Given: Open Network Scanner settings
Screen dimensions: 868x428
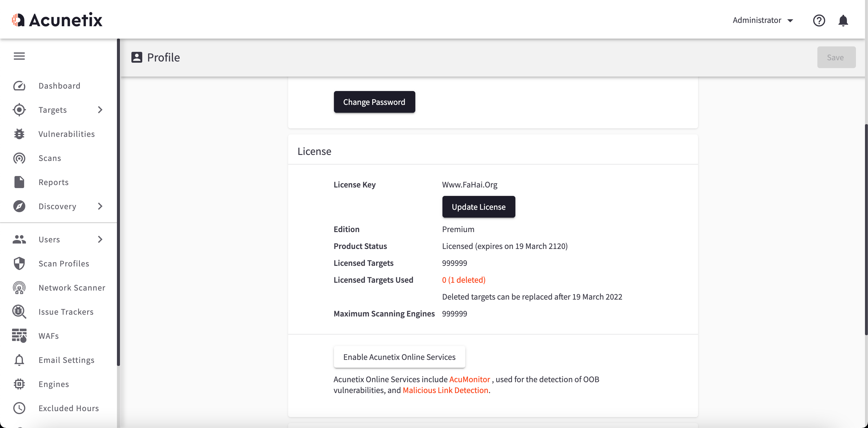Looking at the screenshot, I should coord(72,288).
